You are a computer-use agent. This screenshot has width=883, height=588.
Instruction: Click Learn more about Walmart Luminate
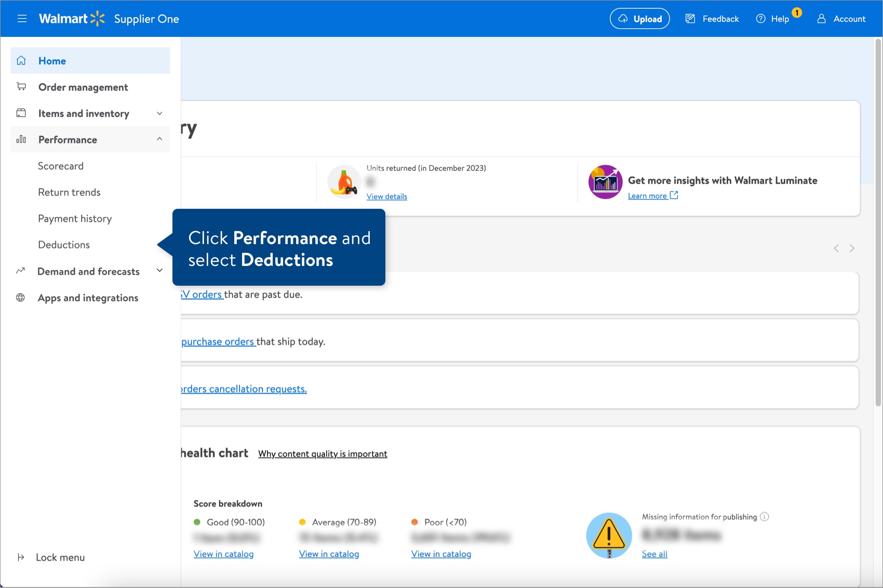tap(648, 195)
